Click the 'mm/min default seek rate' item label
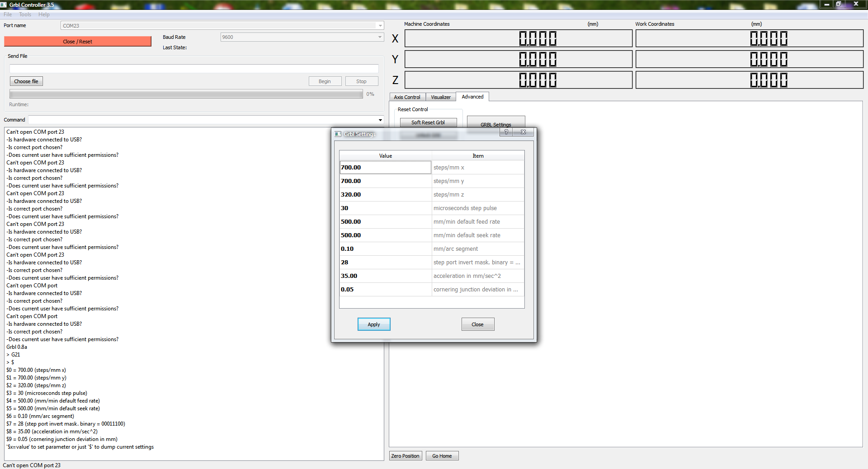This screenshot has width=868, height=469. pos(467,235)
